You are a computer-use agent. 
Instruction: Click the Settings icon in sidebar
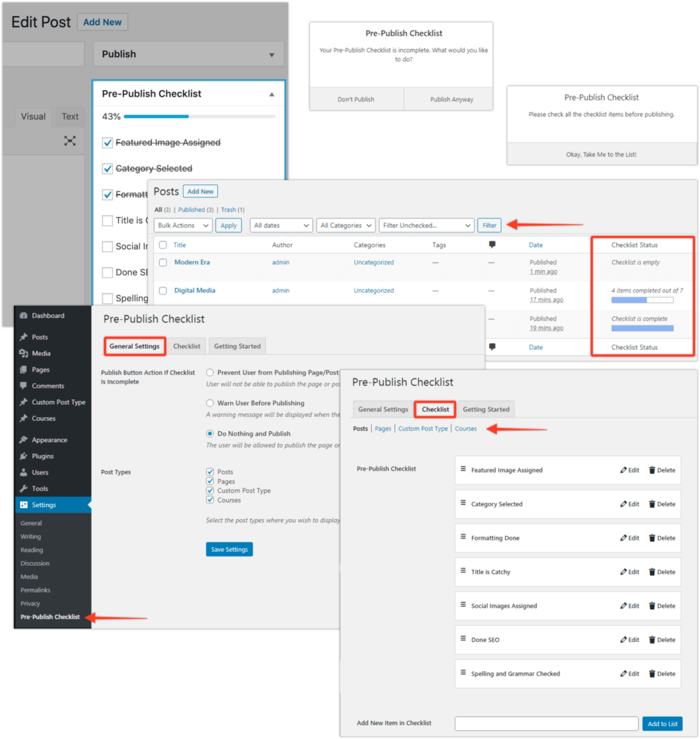(x=23, y=504)
